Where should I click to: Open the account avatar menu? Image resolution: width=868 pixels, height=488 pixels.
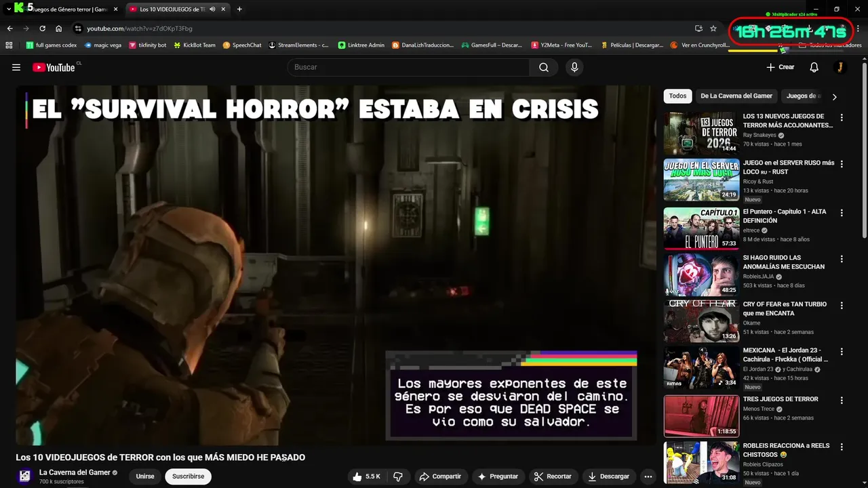click(x=840, y=67)
